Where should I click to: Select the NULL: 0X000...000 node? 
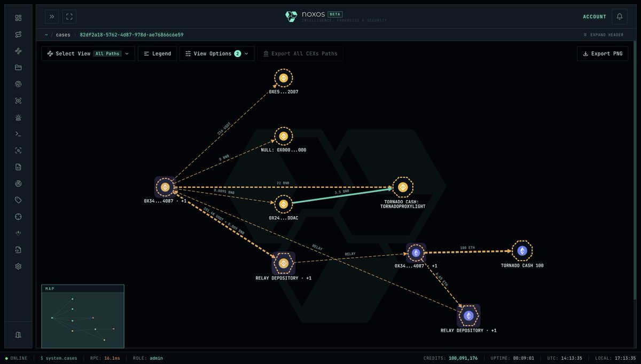point(284,136)
